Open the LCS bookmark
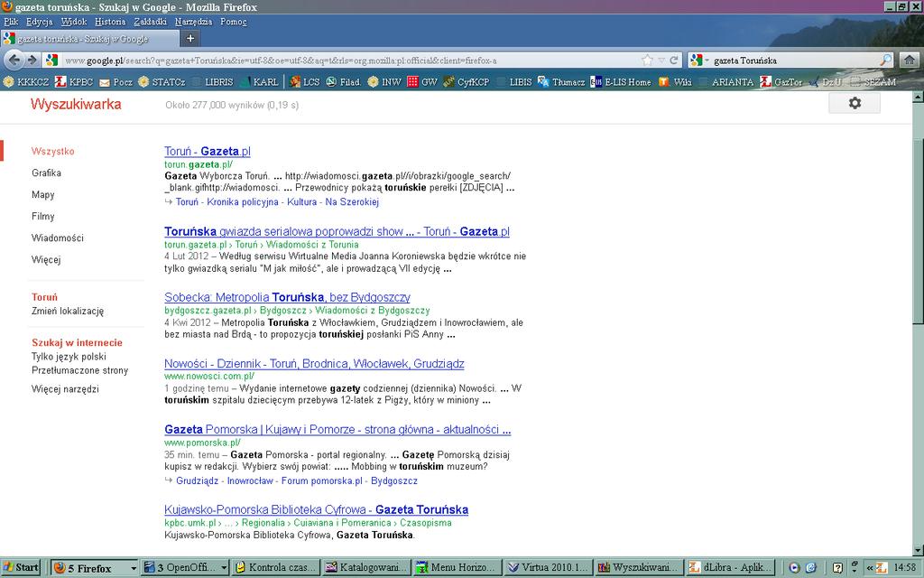The image size is (924, 578). click(x=305, y=82)
